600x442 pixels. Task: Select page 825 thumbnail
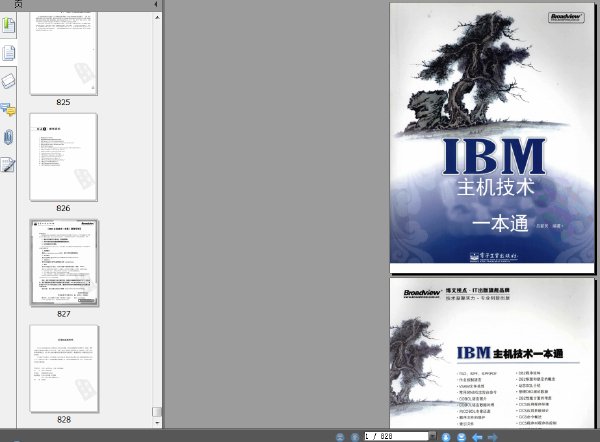(64, 53)
